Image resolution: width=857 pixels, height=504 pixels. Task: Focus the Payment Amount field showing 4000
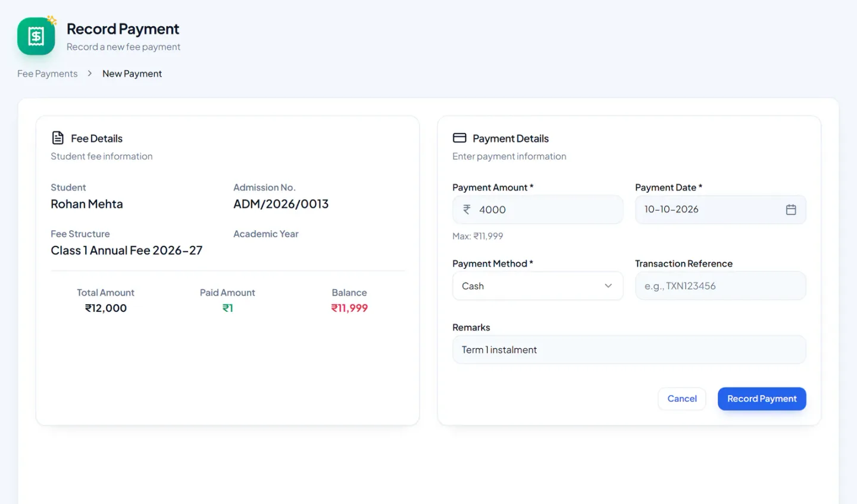click(x=538, y=209)
